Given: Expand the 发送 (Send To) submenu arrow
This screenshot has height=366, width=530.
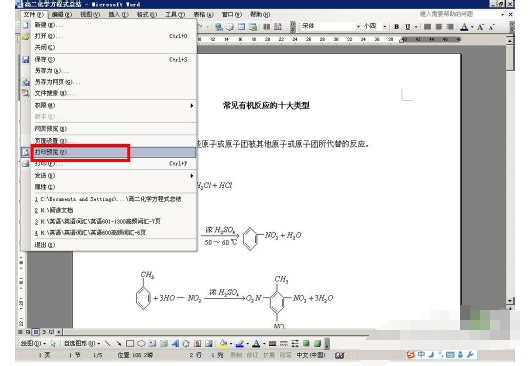Looking at the screenshot, I should click(192, 175).
